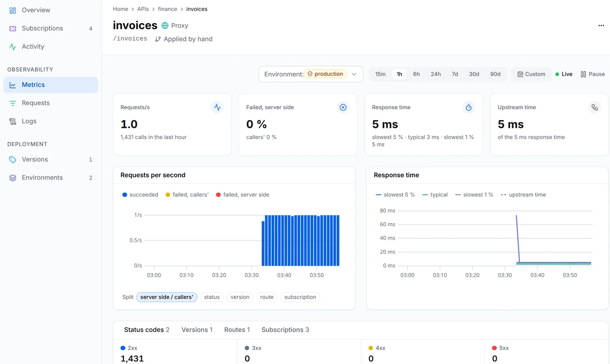Click the Environments layers icon
The height and width of the screenshot is (364, 610).
13,177
